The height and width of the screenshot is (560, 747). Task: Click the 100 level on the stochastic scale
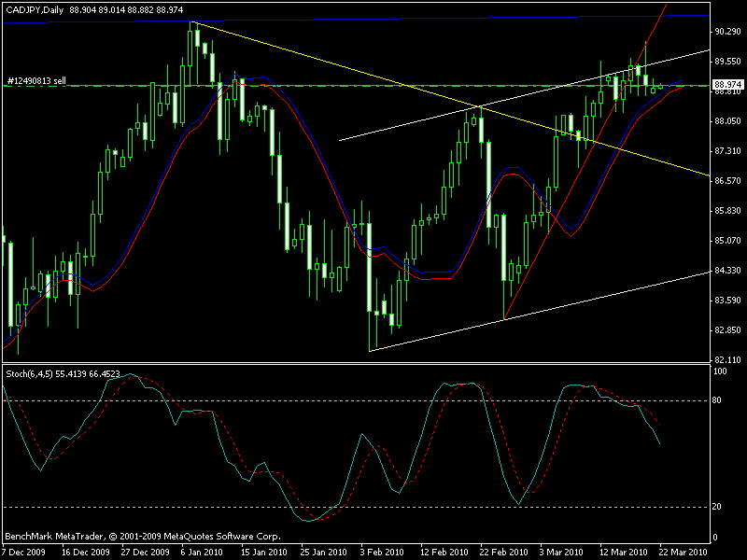[720, 371]
